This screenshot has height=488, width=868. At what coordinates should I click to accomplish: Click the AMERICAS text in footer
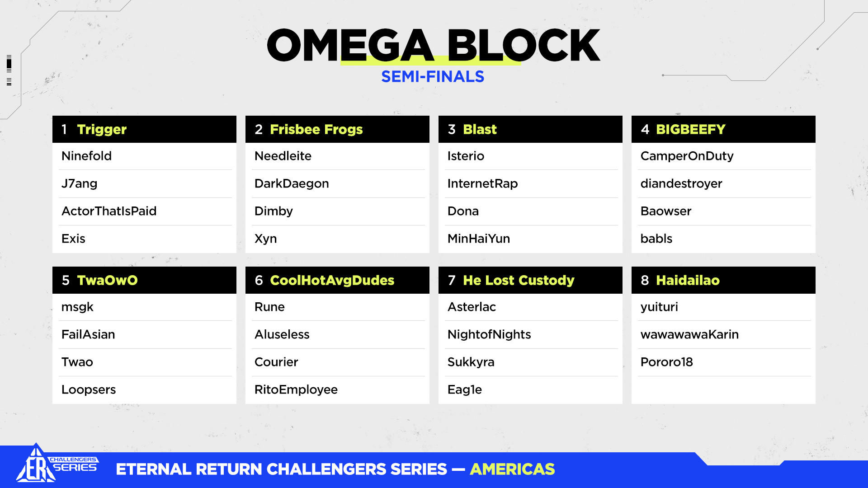click(512, 469)
